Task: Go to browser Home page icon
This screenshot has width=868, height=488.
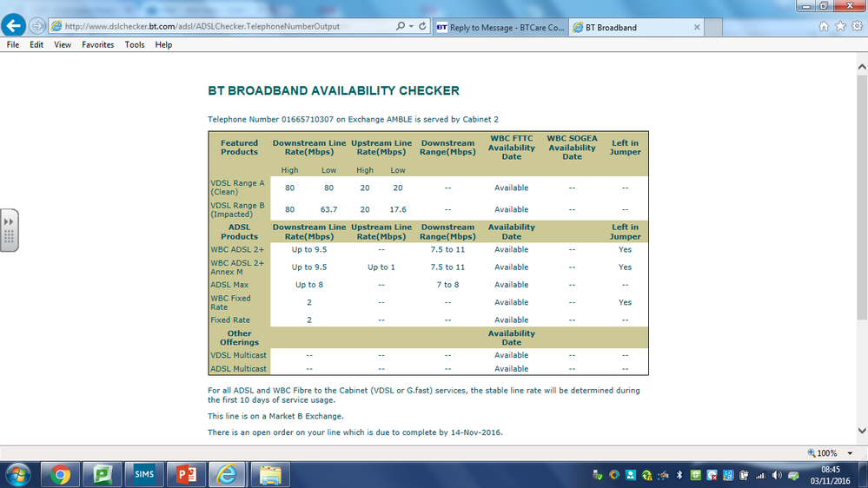Action: (824, 26)
